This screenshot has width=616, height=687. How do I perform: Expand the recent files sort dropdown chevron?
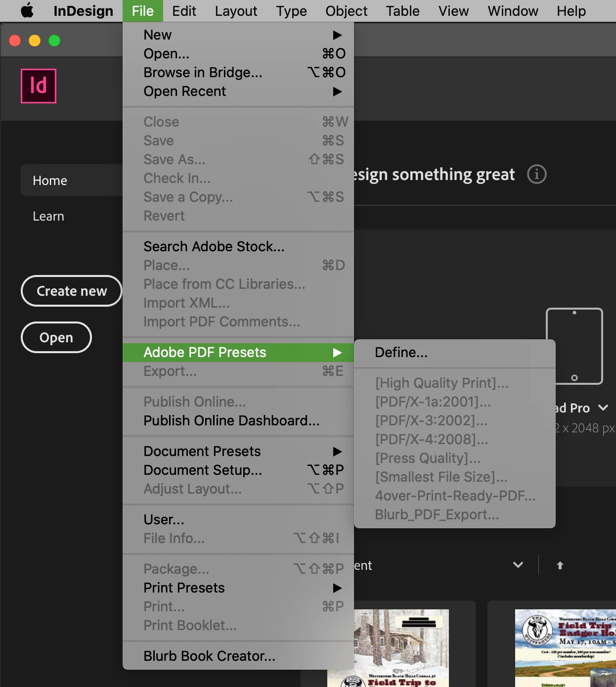coord(518,565)
